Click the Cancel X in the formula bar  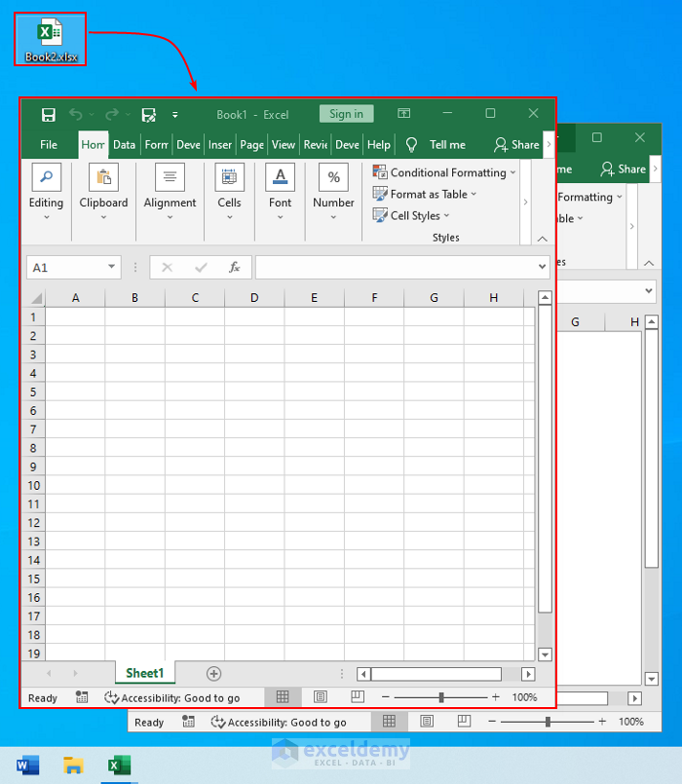click(168, 268)
